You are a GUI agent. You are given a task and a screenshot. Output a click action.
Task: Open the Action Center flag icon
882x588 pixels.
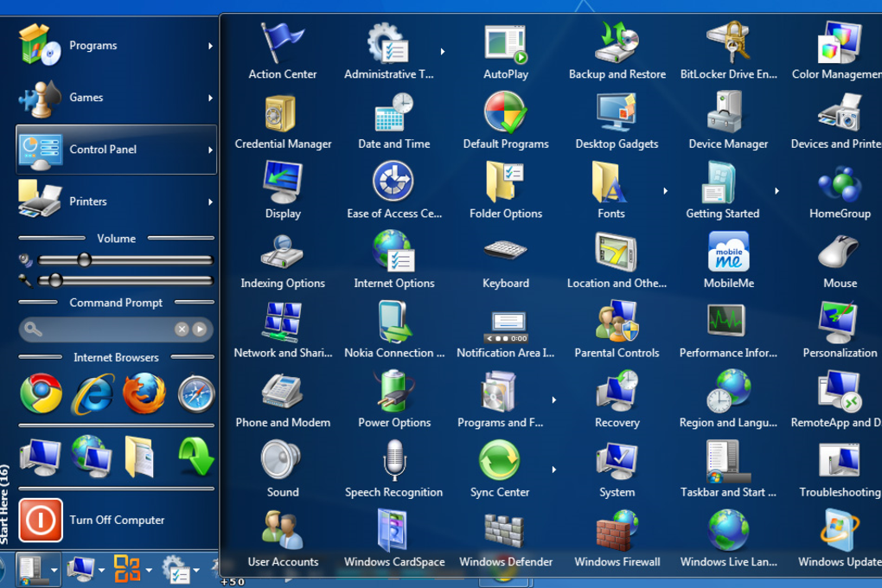283,42
